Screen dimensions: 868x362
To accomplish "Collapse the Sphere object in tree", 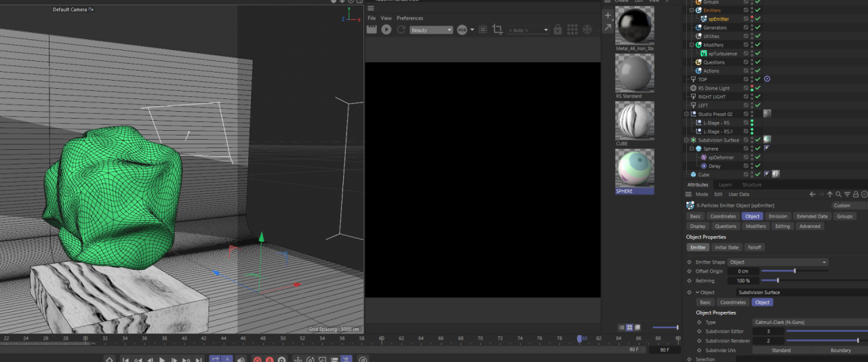I will pyautogui.click(x=691, y=148).
